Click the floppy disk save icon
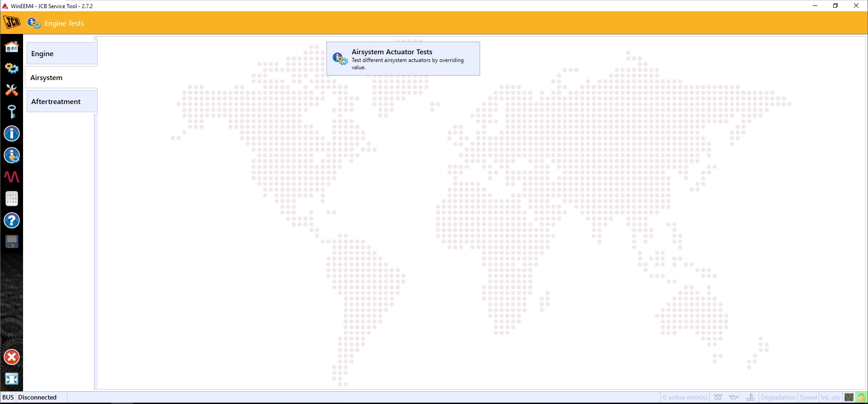 click(12, 242)
